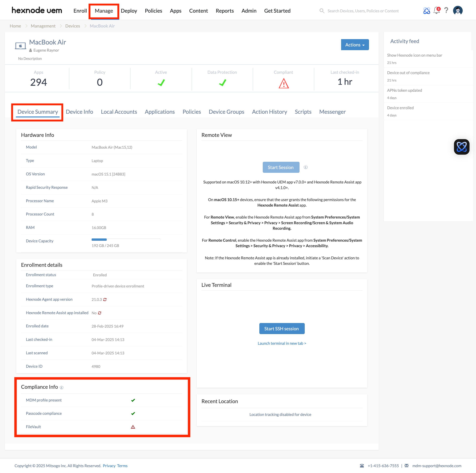Switch to the Policies device tab
Viewport: 476px width, 473px height.
coord(192,112)
